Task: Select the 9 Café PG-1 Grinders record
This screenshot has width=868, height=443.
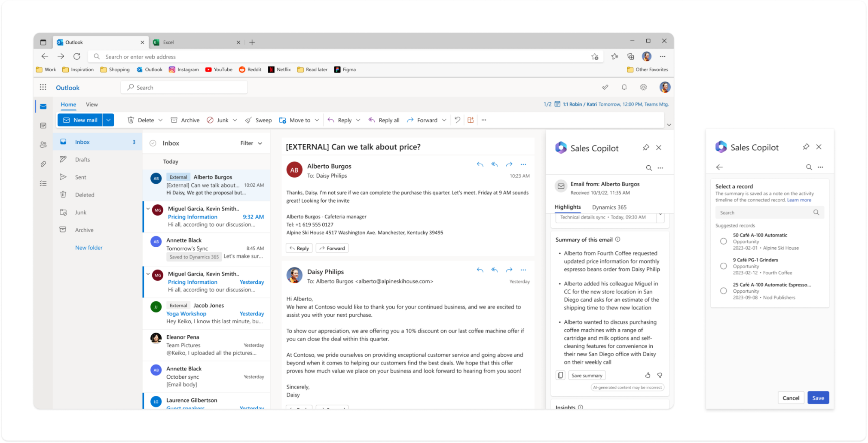Action: click(724, 266)
